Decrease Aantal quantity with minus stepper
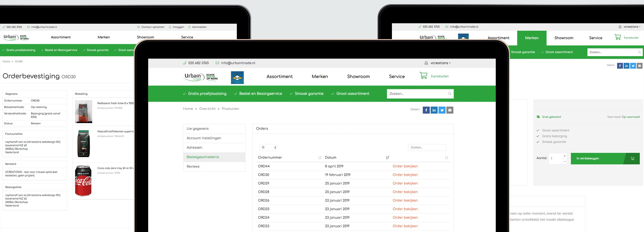This screenshot has width=644, height=232. coord(565,161)
